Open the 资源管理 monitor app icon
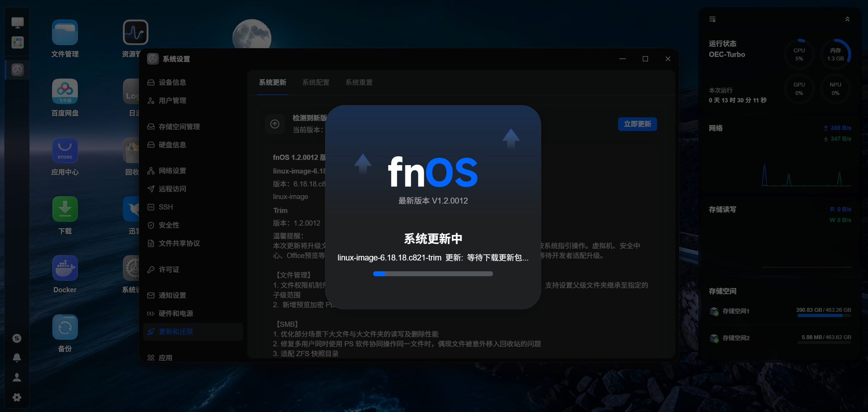Image resolution: width=868 pixels, height=412 pixels. [x=135, y=32]
